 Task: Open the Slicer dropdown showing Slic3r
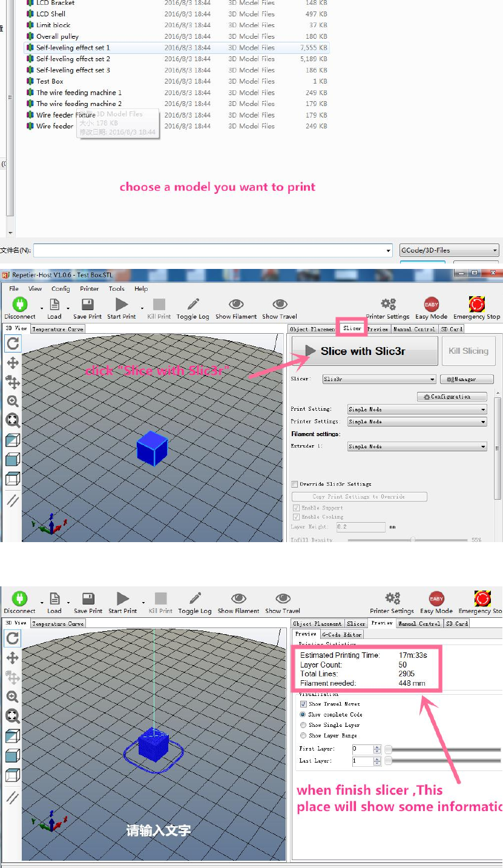pos(378,379)
